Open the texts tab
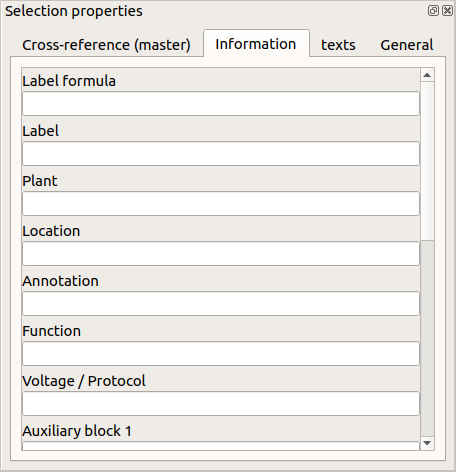Image resolution: width=456 pixels, height=472 pixels. click(338, 45)
